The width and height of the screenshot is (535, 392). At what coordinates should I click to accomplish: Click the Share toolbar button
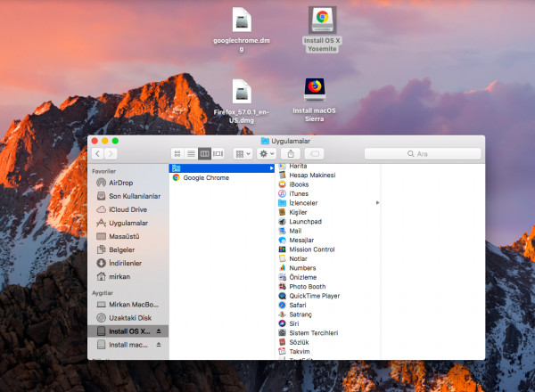pos(291,154)
